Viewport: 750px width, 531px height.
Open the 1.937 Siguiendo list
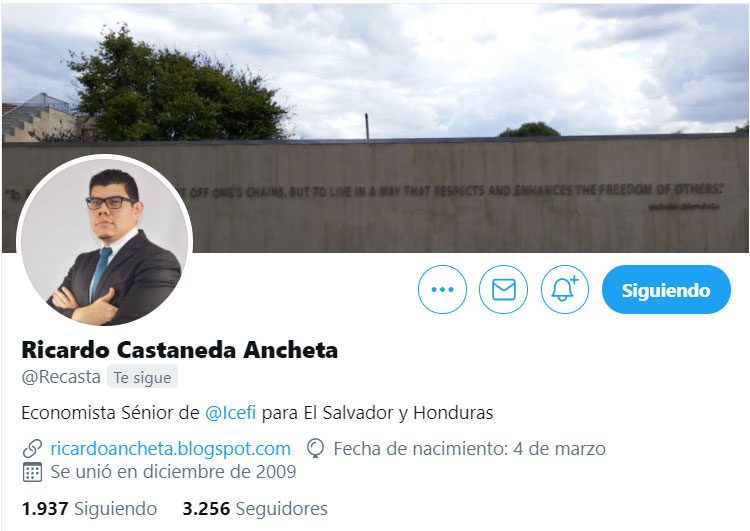[x=89, y=509]
